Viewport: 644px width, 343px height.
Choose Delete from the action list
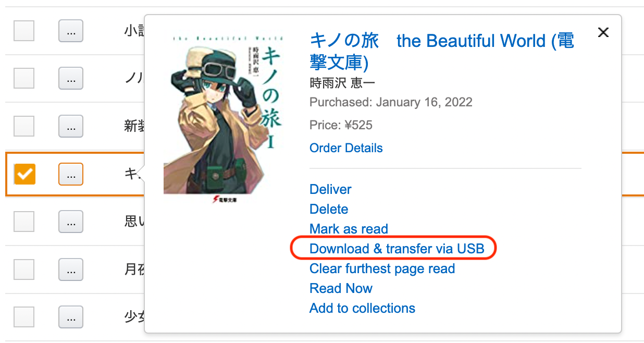(329, 209)
